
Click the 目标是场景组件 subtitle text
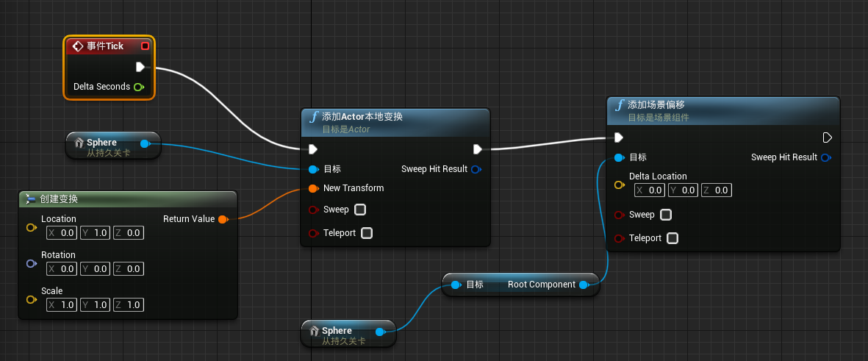click(659, 118)
